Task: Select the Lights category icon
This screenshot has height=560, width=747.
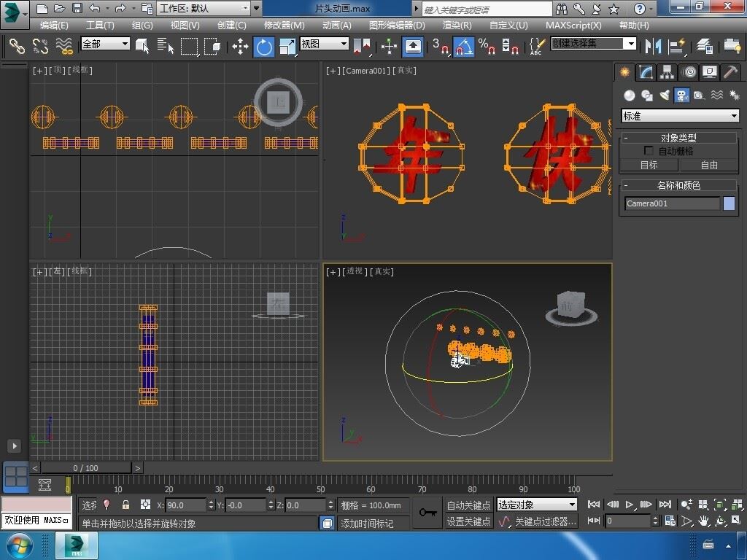Action: [664, 96]
